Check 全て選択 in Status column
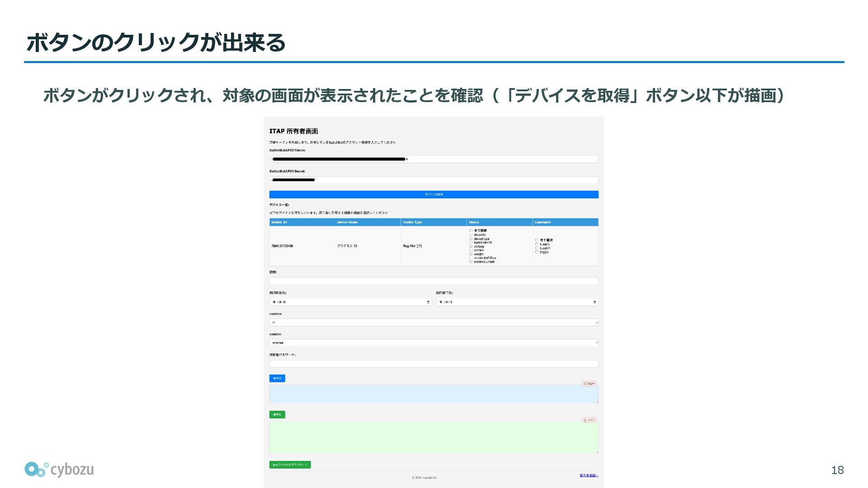 tap(471, 230)
